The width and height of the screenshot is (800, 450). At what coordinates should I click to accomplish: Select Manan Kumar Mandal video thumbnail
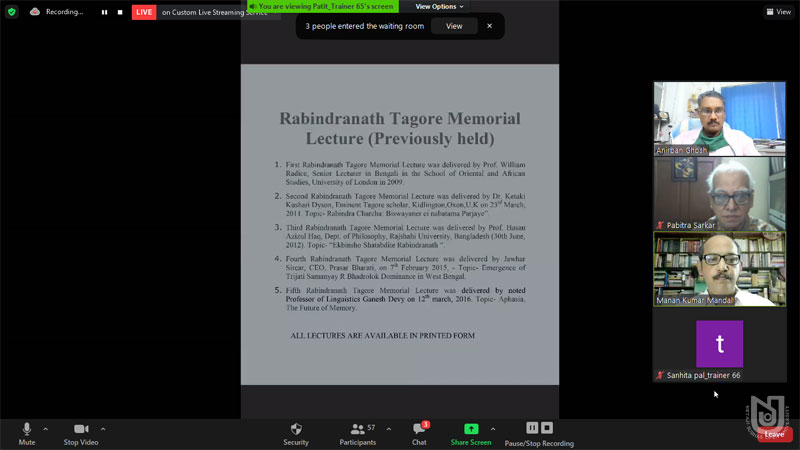(x=719, y=269)
